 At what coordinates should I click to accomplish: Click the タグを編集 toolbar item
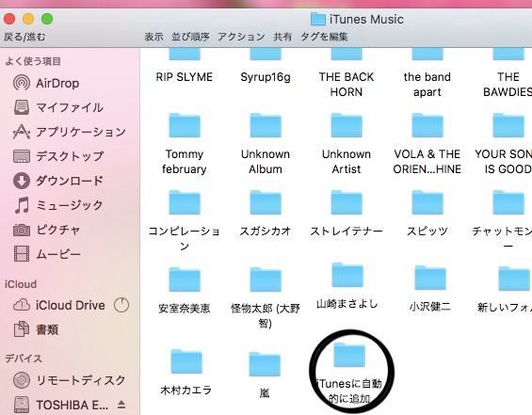coord(324,37)
